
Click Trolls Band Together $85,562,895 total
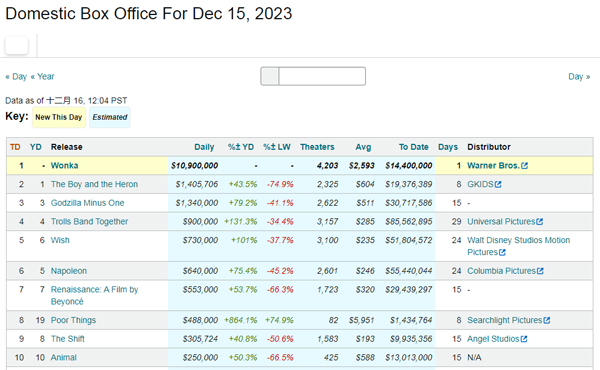coord(409,222)
